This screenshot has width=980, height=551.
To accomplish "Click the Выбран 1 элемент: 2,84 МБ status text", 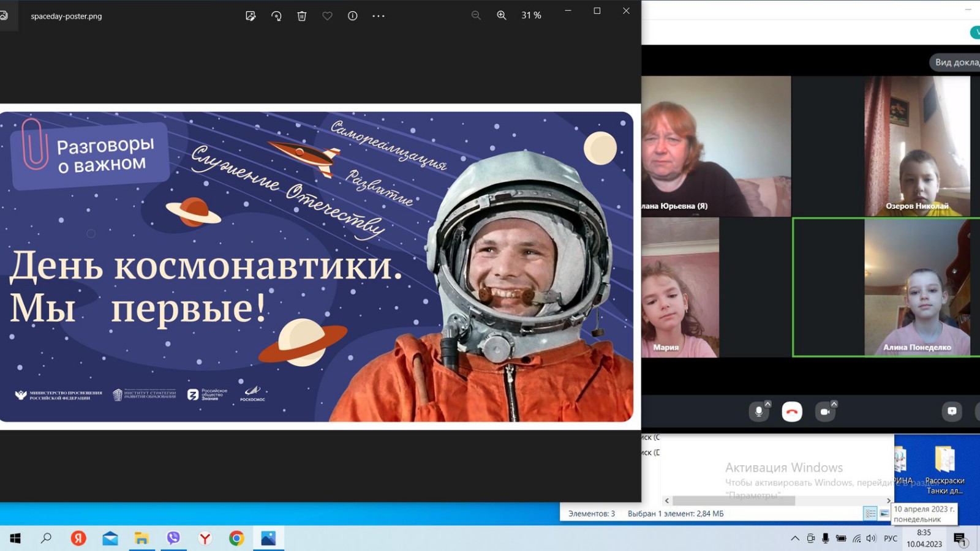I will click(x=676, y=514).
